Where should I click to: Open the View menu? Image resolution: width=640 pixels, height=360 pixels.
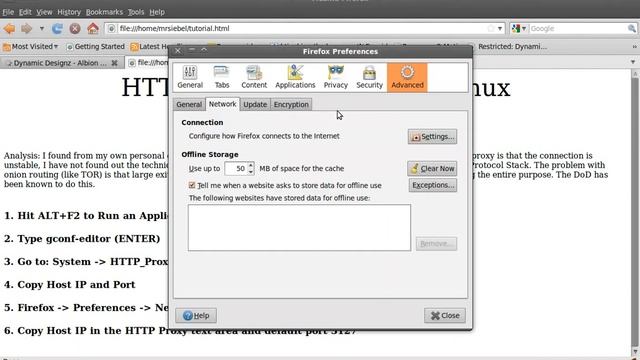click(x=44, y=12)
